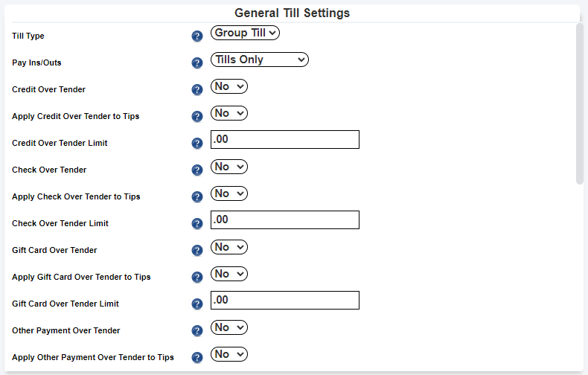This screenshot has height=375, width=588.
Task: Expand the Pay Ins/Outs dropdown
Action: pyautogui.click(x=259, y=60)
